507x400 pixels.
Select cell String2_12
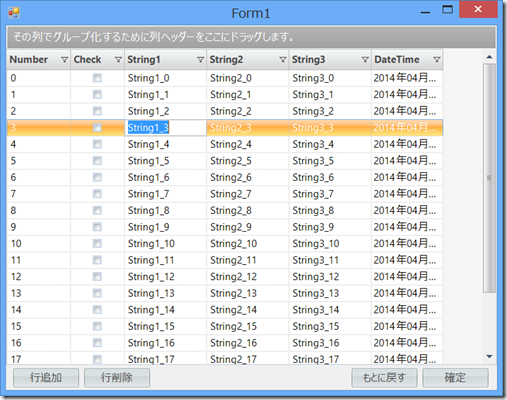tap(248, 277)
